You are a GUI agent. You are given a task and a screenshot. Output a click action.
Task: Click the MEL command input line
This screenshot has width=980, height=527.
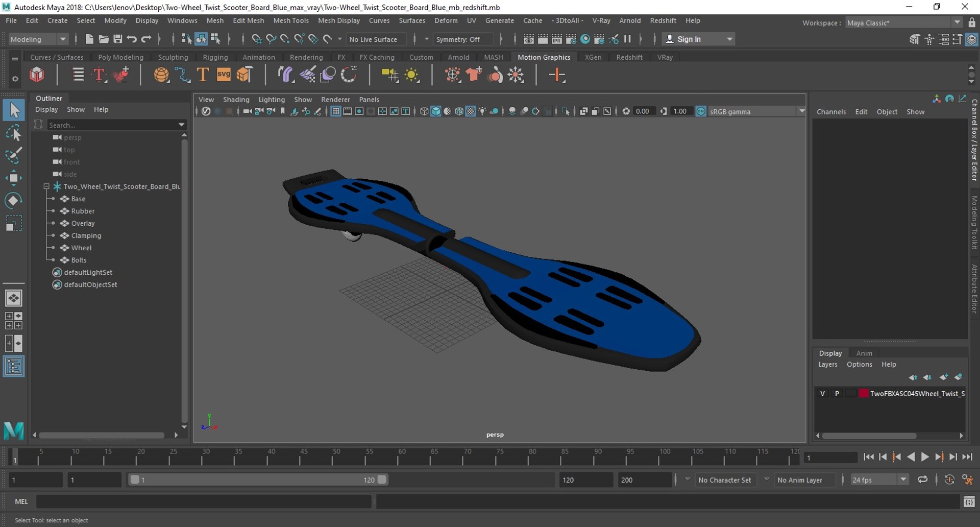pos(204,501)
